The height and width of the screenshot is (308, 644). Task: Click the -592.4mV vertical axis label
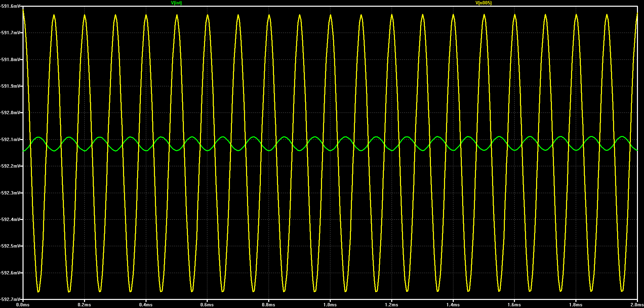pyautogui.click(x=10, y=220)
